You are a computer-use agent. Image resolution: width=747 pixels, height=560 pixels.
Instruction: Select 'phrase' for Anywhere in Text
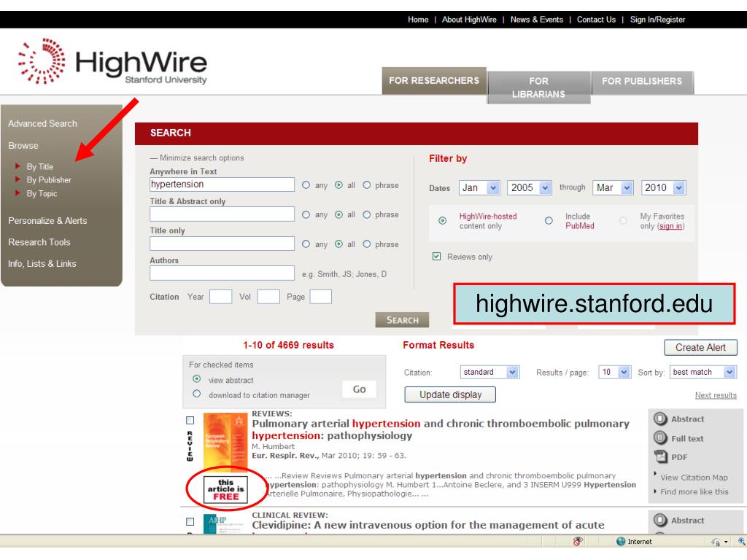point(366,184)
